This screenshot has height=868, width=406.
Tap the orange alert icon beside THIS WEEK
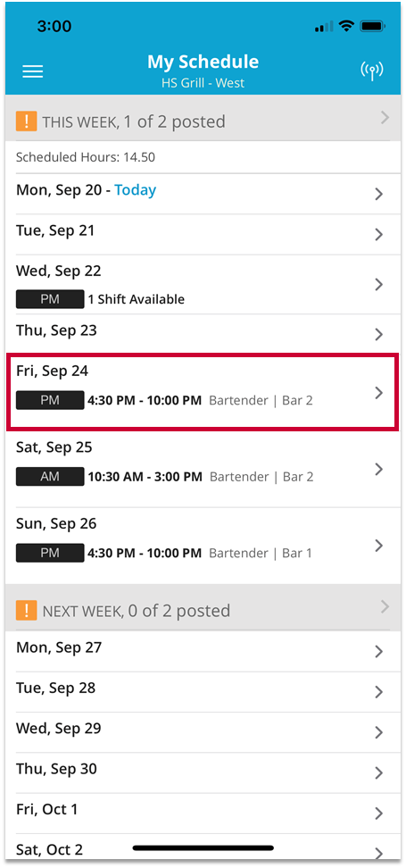tap(26, 121)
